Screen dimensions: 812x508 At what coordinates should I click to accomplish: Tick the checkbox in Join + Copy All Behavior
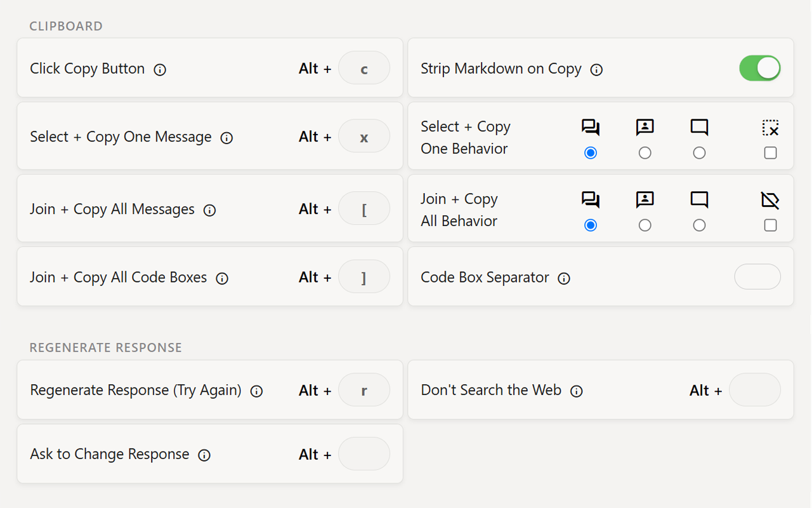[770, 225]
